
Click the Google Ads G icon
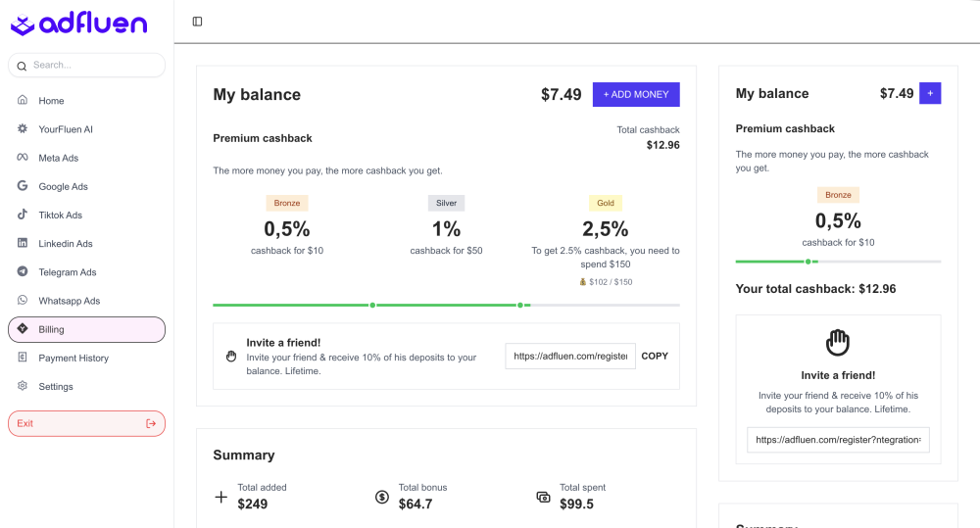pyautogui.click(x=22, y=186)
